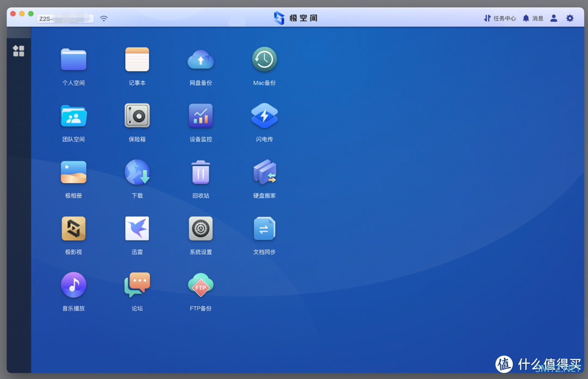The image size is (588, 379).
Task: Open the user account profile icon
Action: point(554,18)
